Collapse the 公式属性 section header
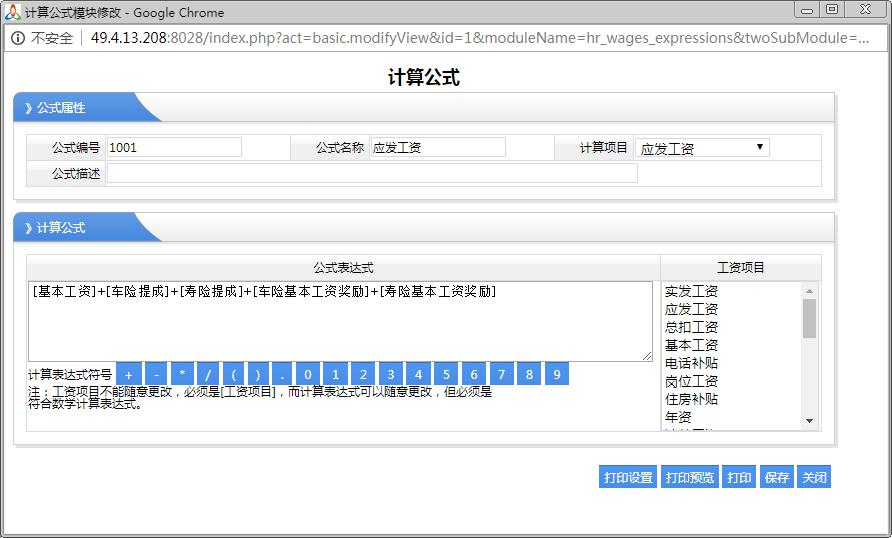 61,108
